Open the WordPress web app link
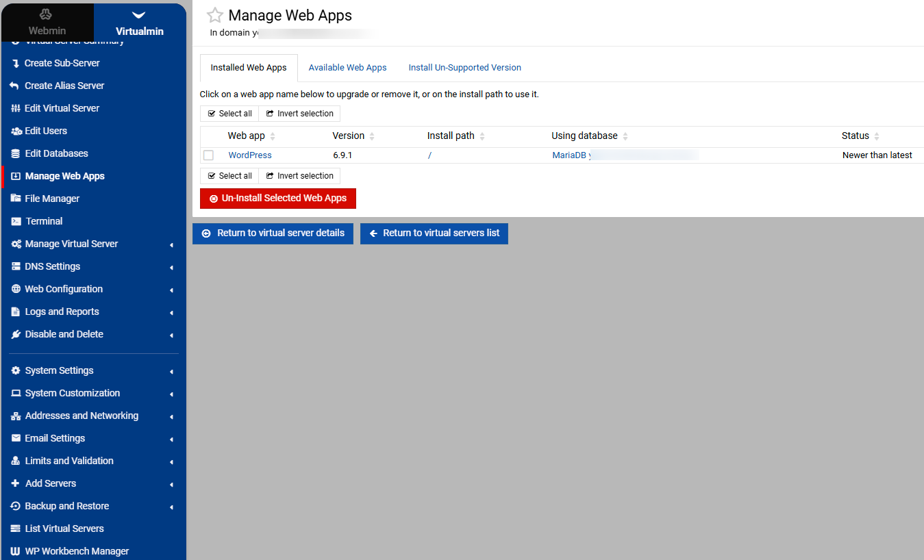924x560 pixels. pos(250,155)
